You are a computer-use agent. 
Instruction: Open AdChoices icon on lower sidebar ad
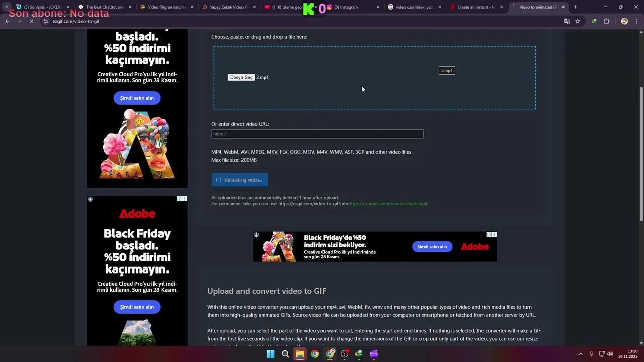pyautogui.click(x=179, y=199)
